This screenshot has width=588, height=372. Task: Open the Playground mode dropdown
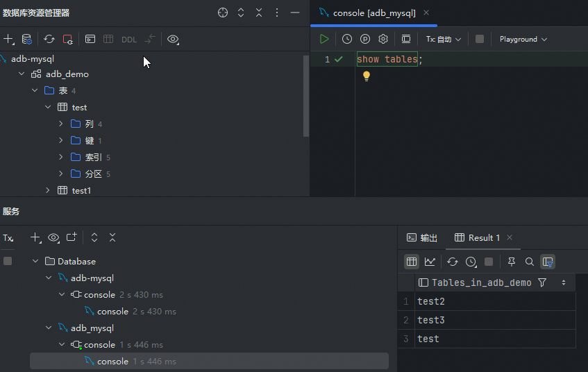pyautogui.click(x=523, y=40)
